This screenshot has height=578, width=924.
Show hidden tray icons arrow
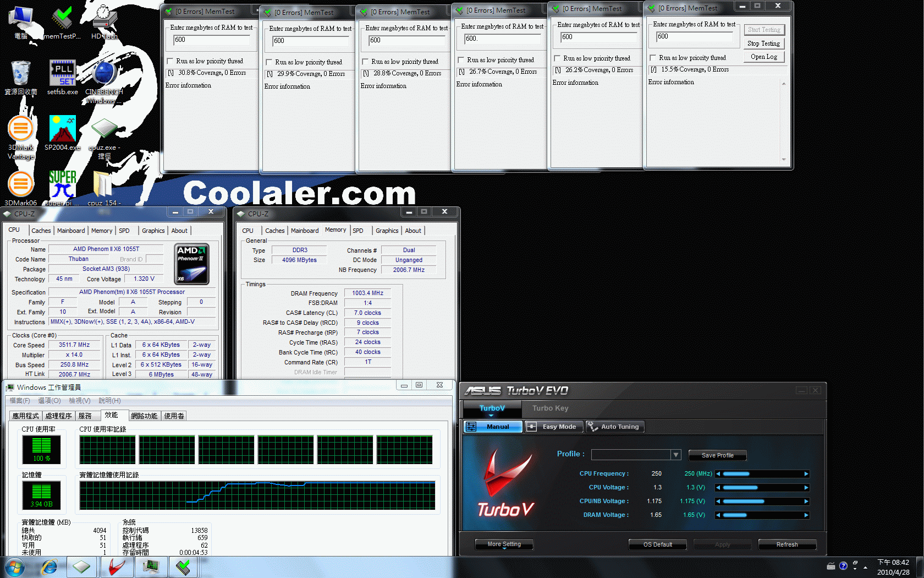coord(866,567)
